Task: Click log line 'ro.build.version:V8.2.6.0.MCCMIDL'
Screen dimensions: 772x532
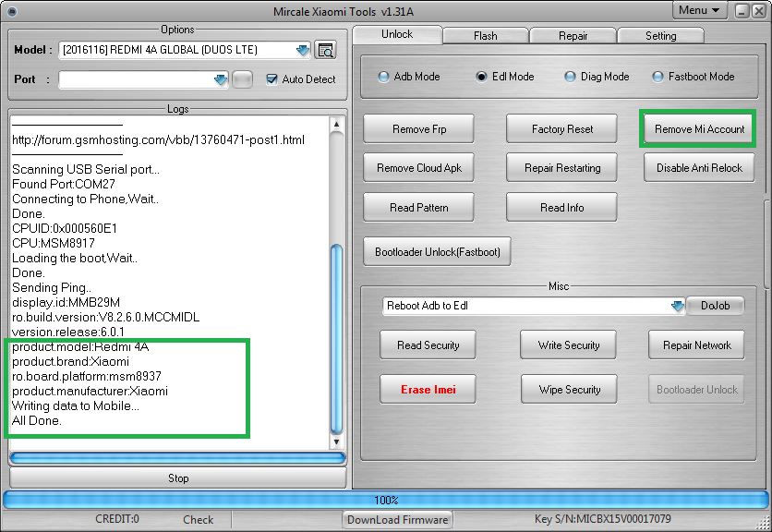Action: pyautogui.click(x=106, y=317)
